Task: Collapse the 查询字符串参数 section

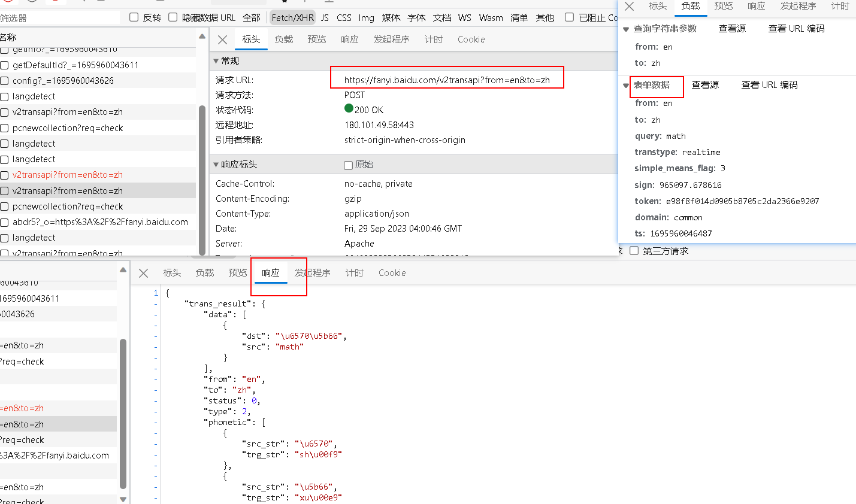Action: [x=626, y=29]
